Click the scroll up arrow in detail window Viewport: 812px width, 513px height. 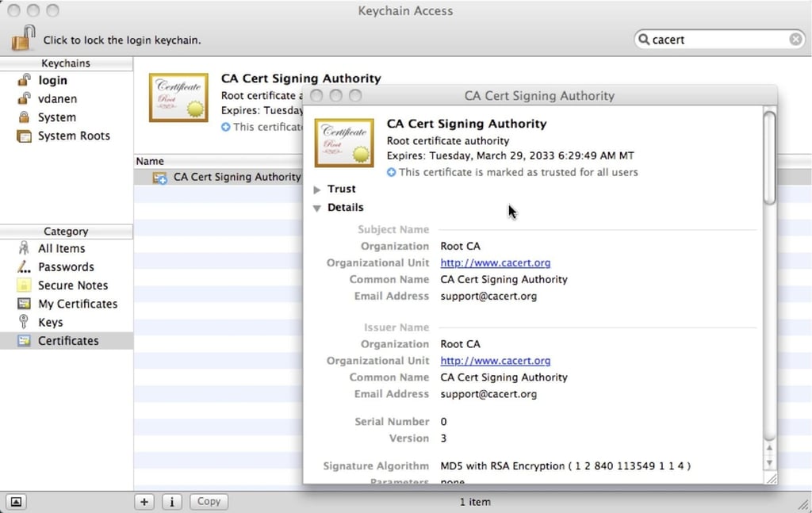click(x=769, y=448)
